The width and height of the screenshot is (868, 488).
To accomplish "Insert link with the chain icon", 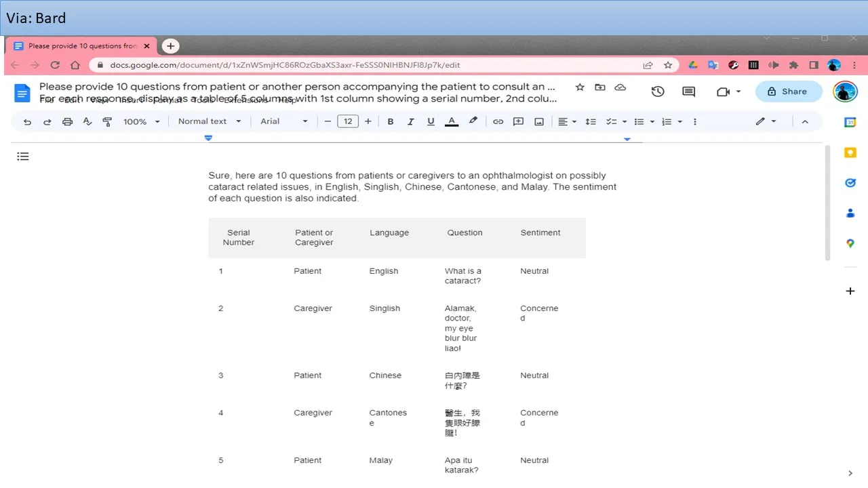I will tap(498, 121).
